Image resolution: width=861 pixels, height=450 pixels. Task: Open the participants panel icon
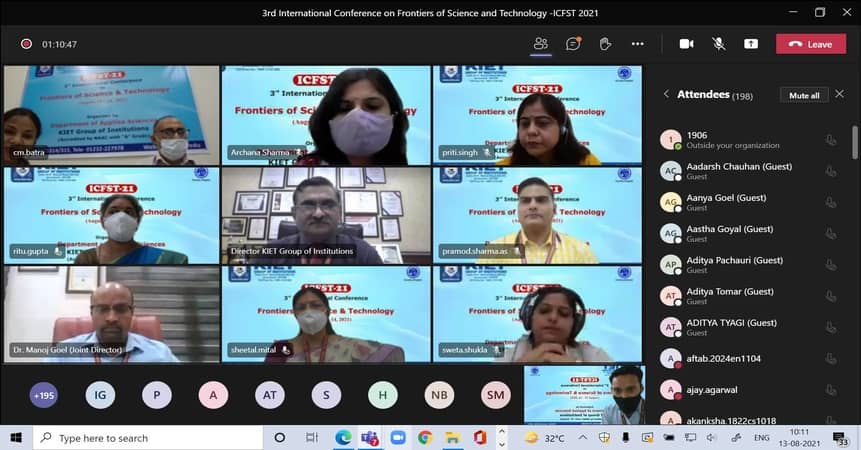click(x=540, y=44)
